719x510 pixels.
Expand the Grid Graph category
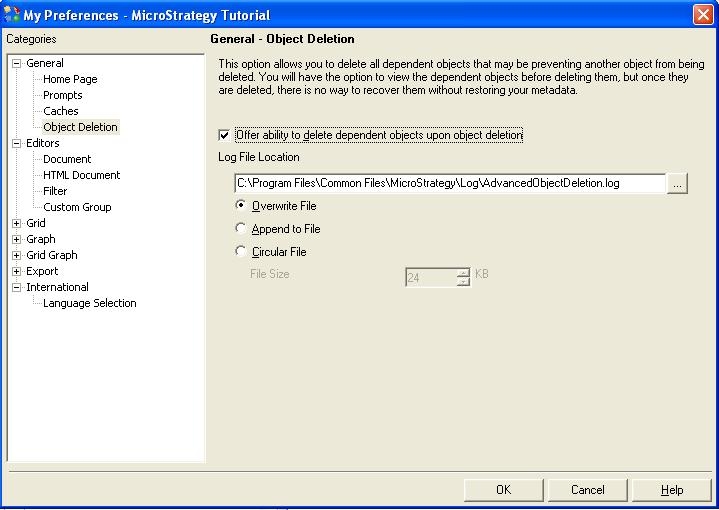16,255
